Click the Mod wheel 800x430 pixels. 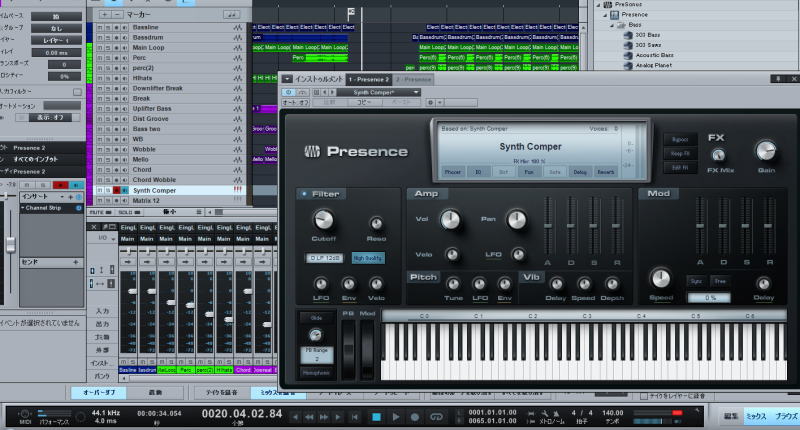[367, 350]
